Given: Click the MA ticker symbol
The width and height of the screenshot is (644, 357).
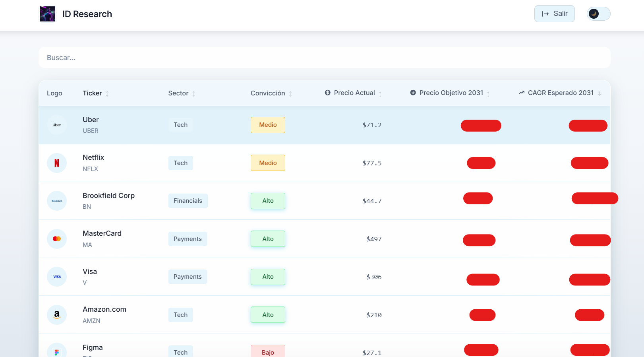Looking at the screenshot, I should point(87,245).
